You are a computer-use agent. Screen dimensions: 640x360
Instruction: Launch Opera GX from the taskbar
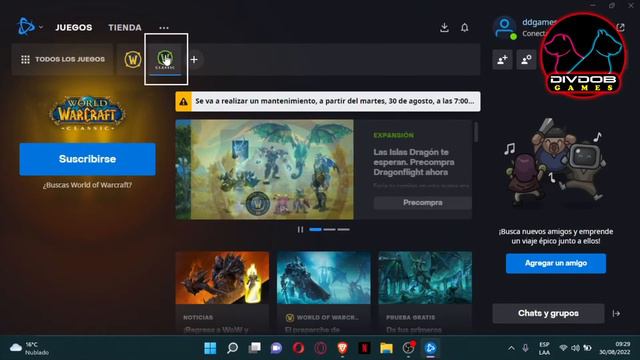pos(320,348)
